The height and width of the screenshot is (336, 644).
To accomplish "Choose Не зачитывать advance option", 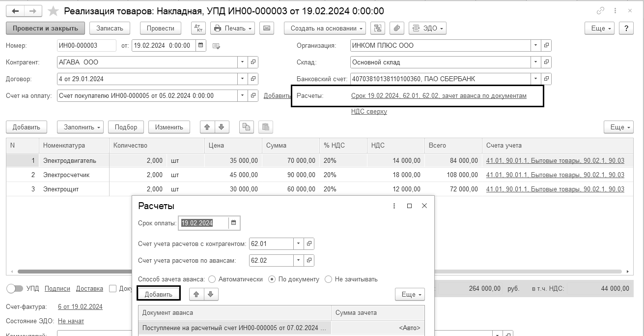I will point(329,279).
